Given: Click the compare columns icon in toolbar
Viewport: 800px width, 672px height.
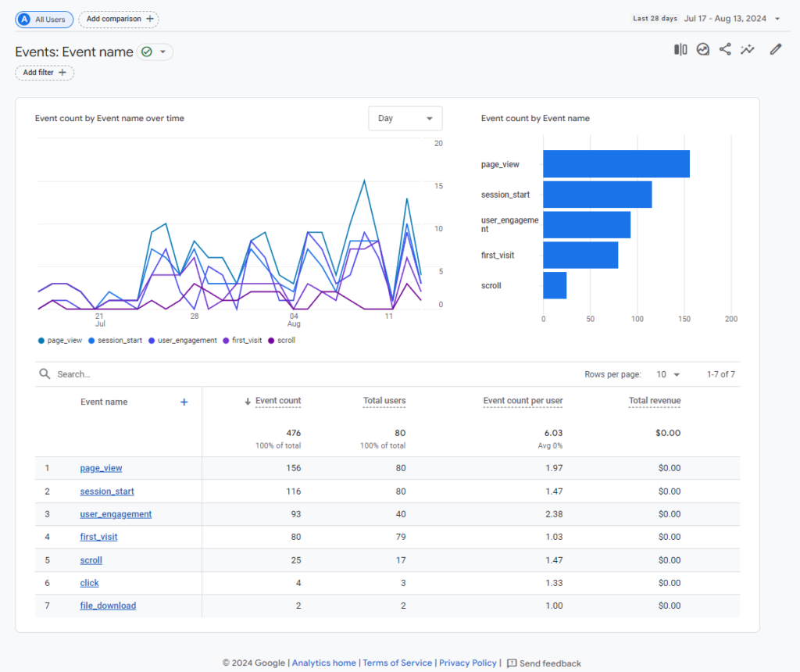Looking at the screenshot, I should pos(680,50).
